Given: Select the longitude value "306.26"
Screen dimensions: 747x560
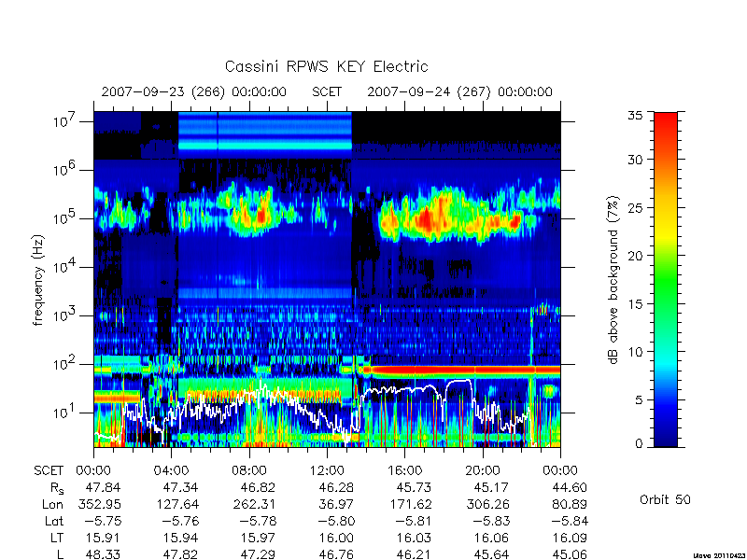Looking at the screenshot, I should pos(487,504).
